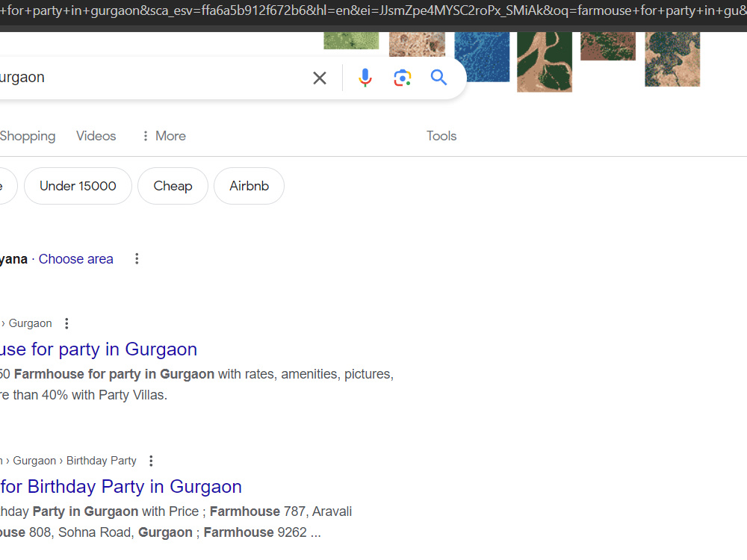This screenshot has width=747, height=560.
Task: Switch to the Shopping tab
Action: tap(28, 136)
